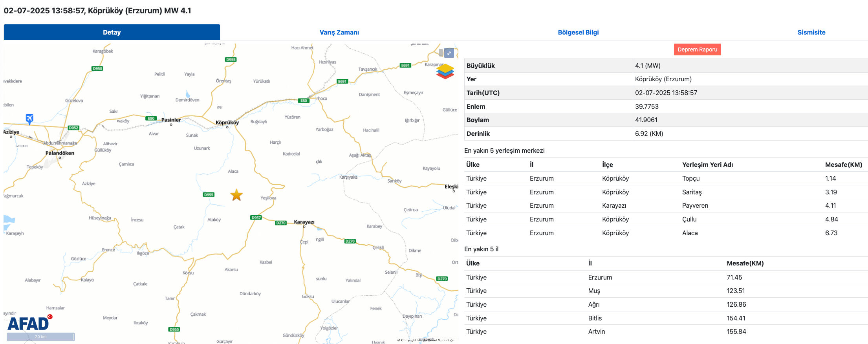
Task: Click the Palandöken label on map
Action: 60,153
